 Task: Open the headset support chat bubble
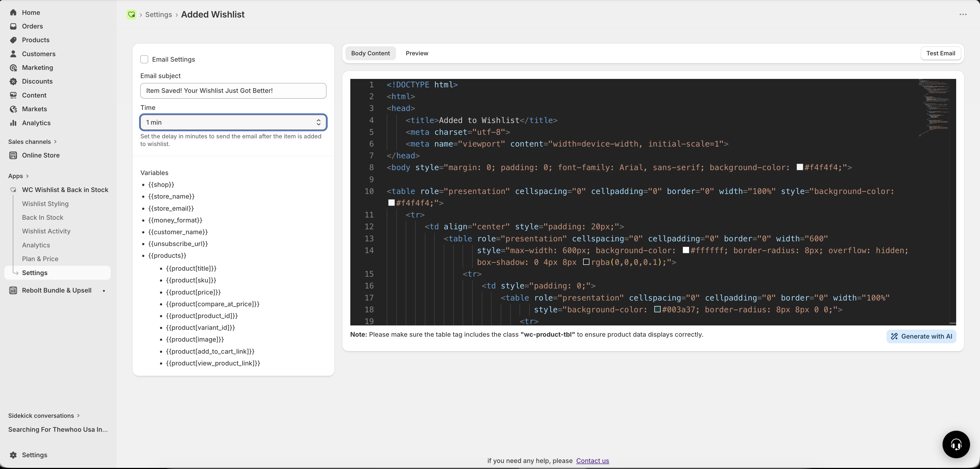click(x=956, y=444)
